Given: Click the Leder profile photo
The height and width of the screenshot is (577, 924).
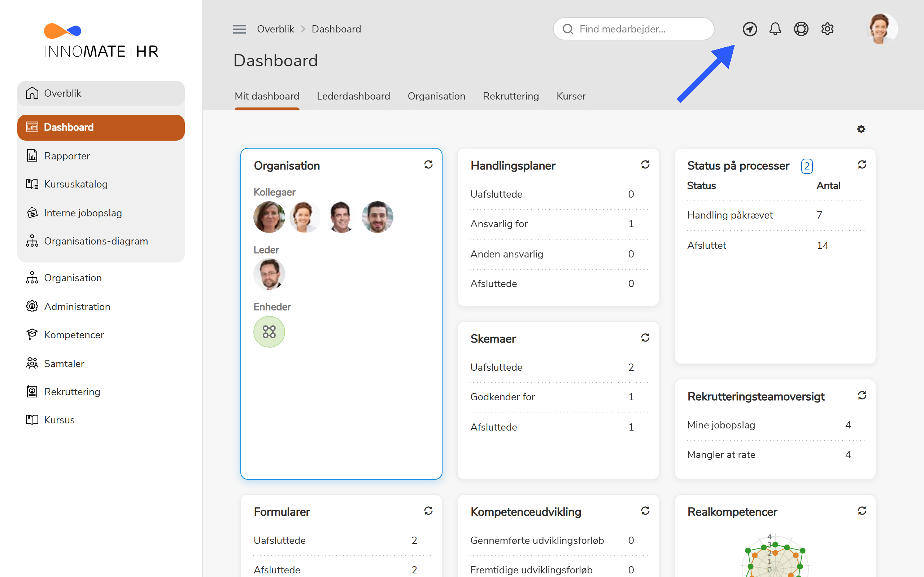Looking at the screenshot, I should point(269,274).
